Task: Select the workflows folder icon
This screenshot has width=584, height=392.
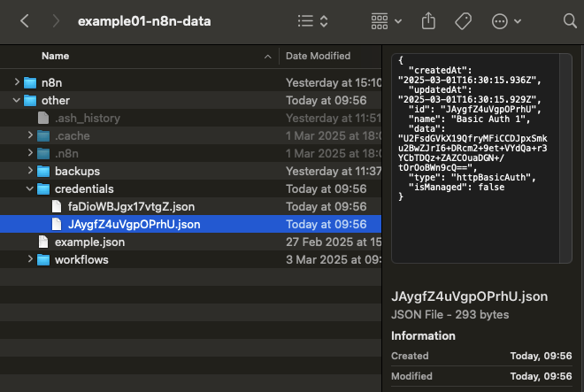Action: pos(43,259)
